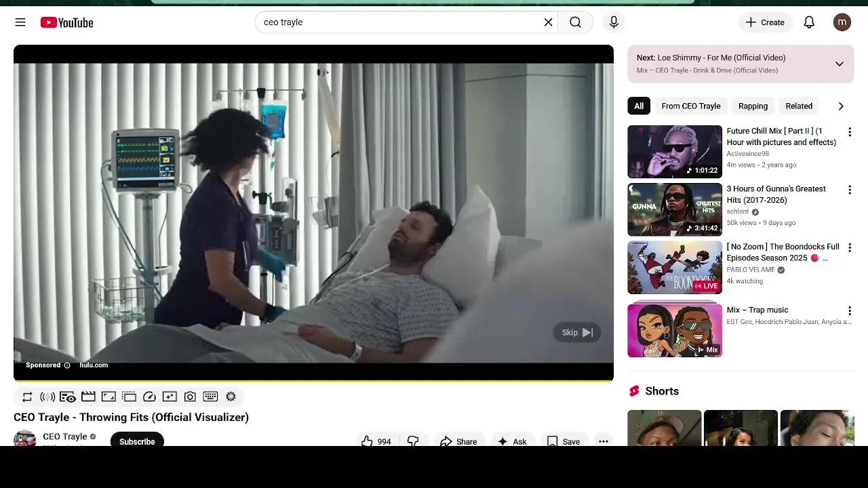868x488 pixels.
Task: Click the yellow ad progress bar
Action: click(313, 381)
